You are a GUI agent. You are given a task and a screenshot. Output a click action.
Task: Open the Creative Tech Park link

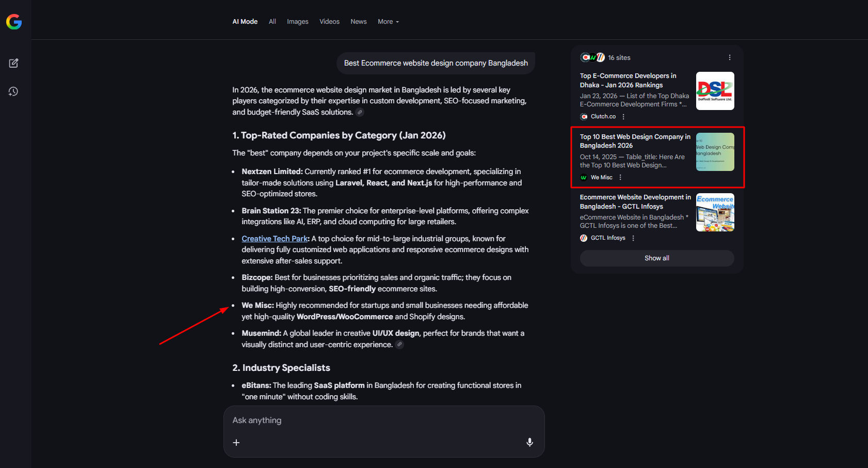275,239
